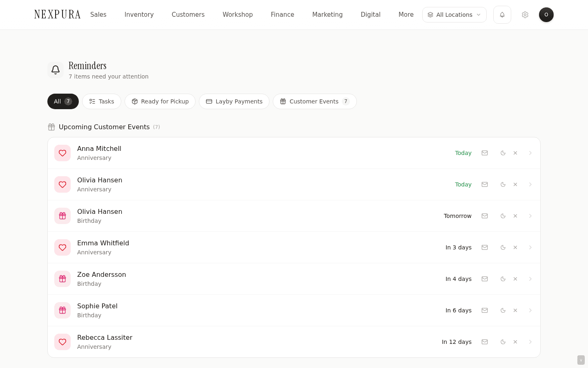Image resolution: width=588 pixels, height=368 pixels.
Task: Open user profile avatar
Action: click(546, 15)
